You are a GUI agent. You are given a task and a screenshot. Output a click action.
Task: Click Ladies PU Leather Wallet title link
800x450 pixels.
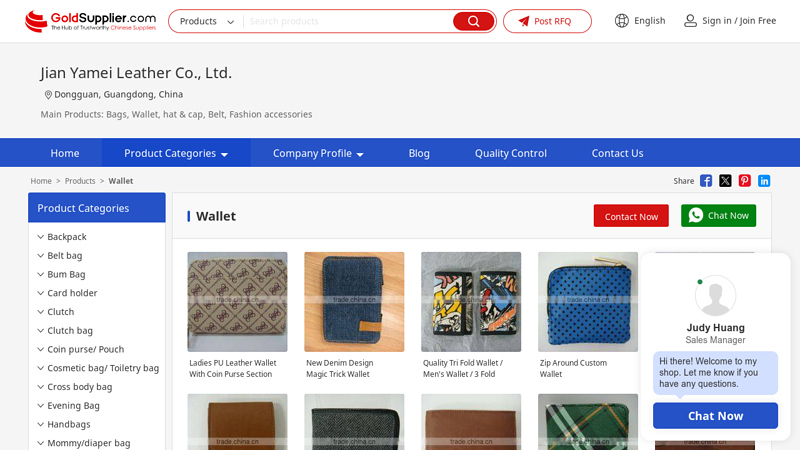tap(233, 368)
